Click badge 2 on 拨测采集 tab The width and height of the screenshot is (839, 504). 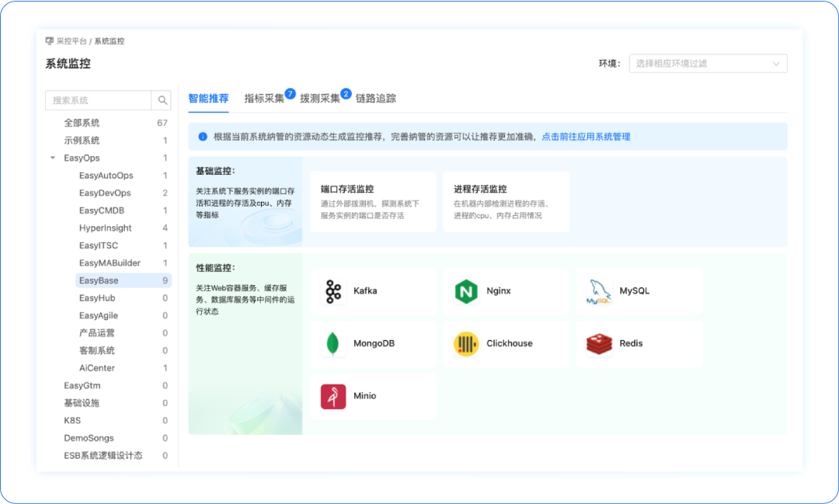coord(346,94)
